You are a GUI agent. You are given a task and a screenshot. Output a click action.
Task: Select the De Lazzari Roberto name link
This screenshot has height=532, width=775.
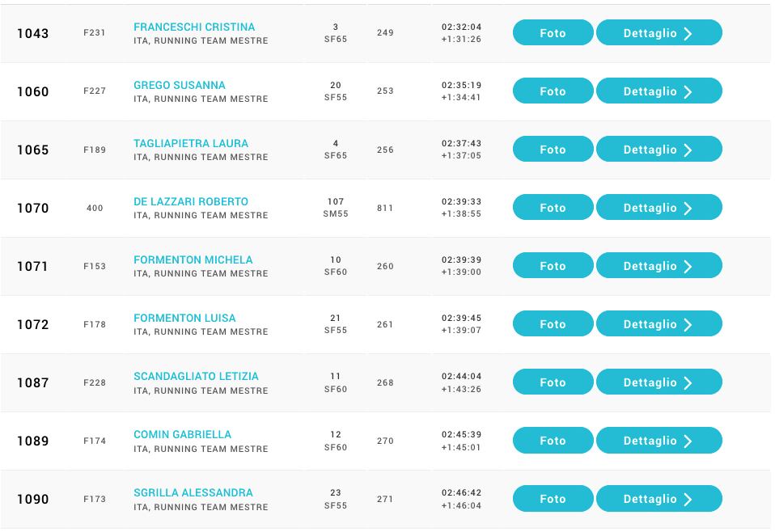(x=191, y=201)
